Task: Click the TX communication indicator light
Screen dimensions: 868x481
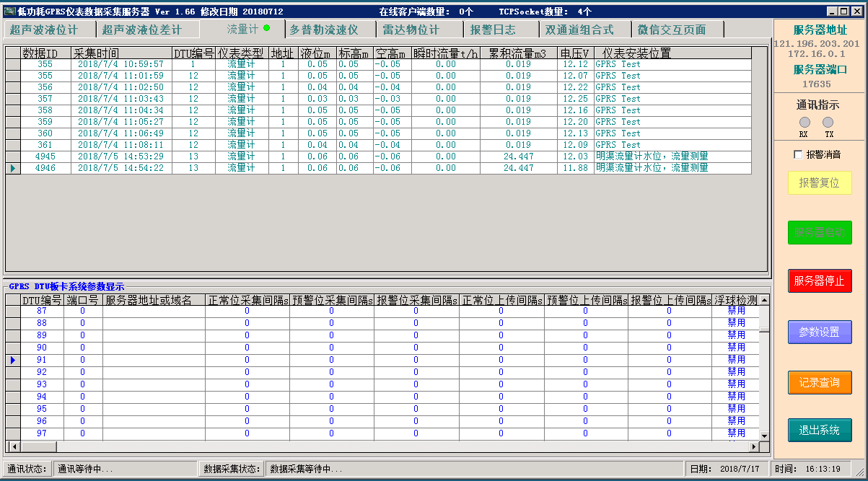Action: (828, 123)
